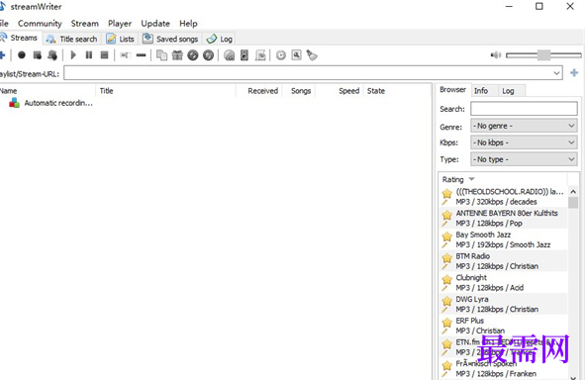Open the Type dropdown

pos(524,159)
